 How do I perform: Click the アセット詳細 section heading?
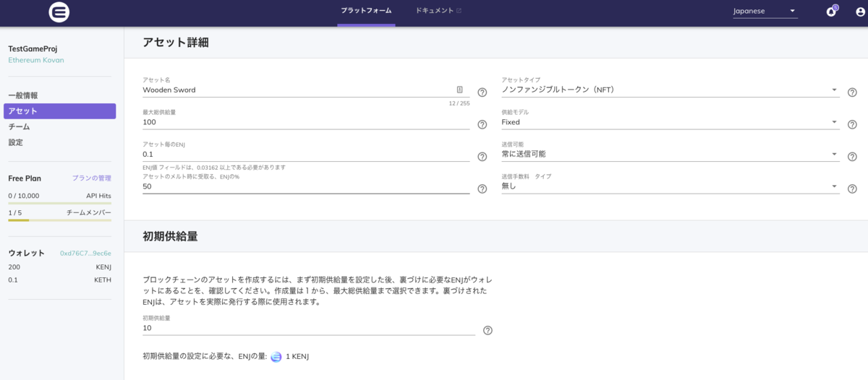[x=176, y=43]
